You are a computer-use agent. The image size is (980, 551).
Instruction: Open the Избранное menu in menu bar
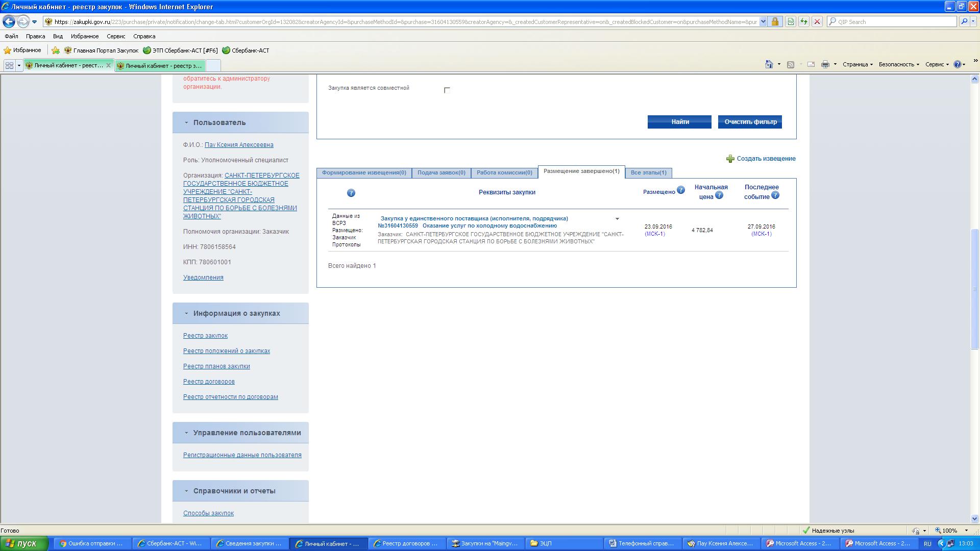85,36
